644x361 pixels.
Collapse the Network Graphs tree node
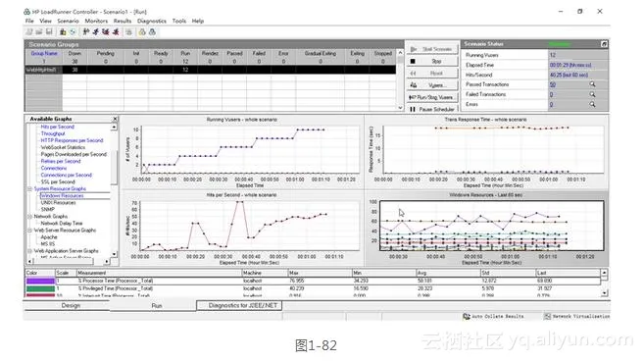coord(30,216)
